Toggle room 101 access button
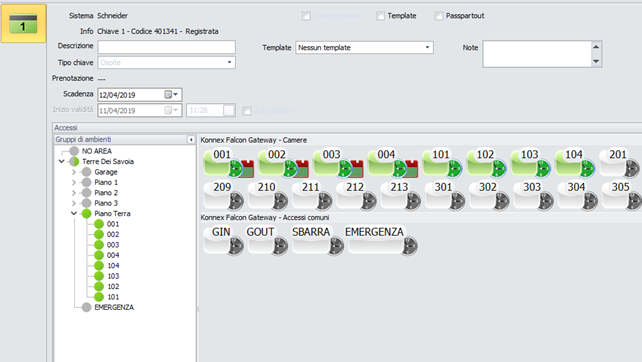 (442, 163)
